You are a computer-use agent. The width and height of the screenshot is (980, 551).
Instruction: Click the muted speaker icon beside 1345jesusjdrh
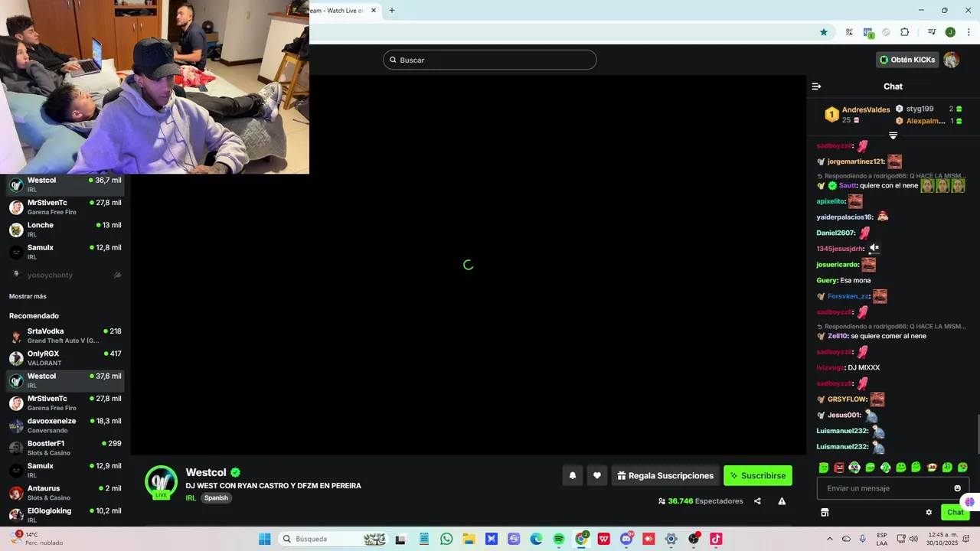click(x=874, y=248)
